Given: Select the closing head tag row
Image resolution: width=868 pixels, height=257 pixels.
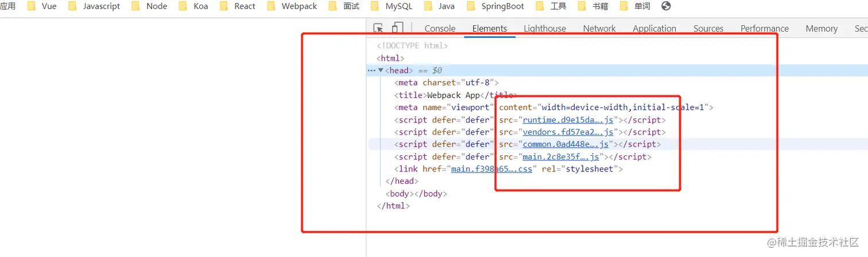Looking at the screenshot, I should [402, 181].
